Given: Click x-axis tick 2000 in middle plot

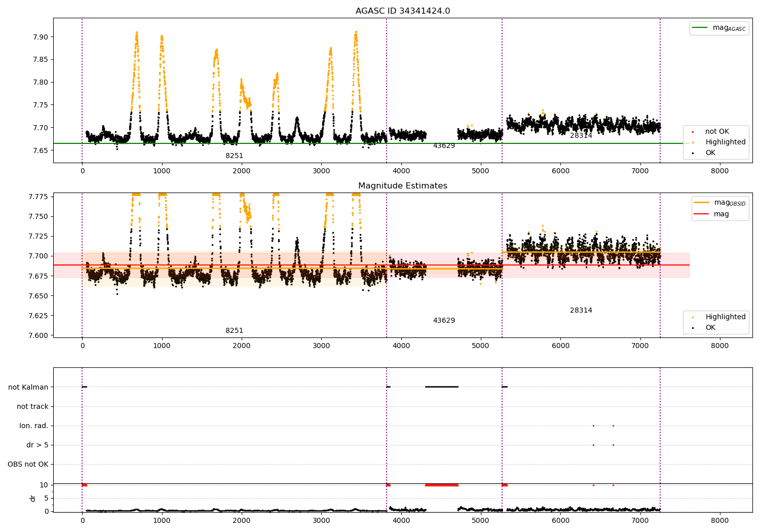Looking at the screenshot, I should click(242, 346).
